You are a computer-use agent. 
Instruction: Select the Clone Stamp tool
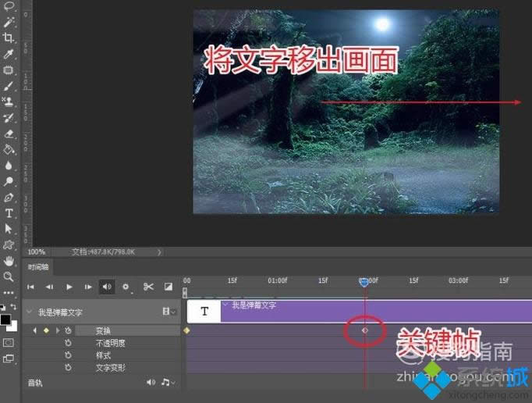click(8, 102)
